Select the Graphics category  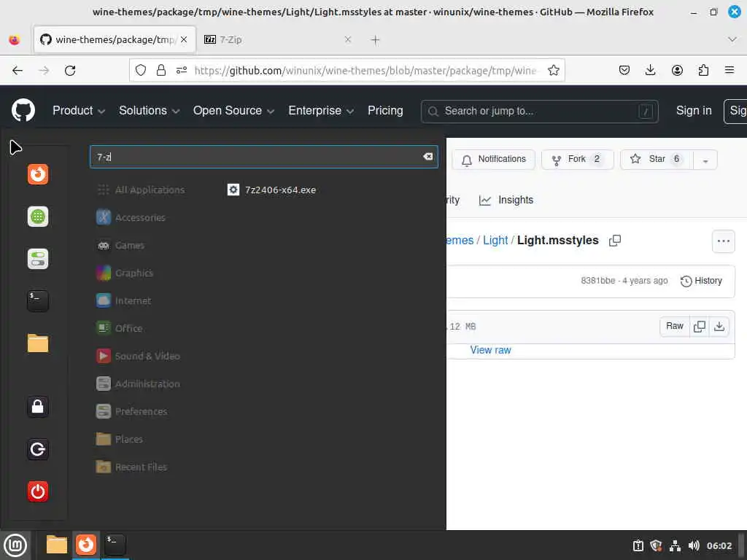tap(125, 273)
